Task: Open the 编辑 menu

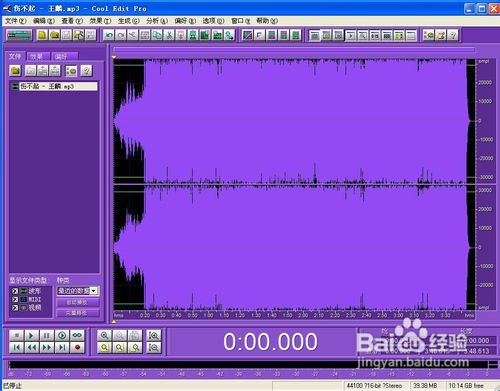Action: pos(44,21)
